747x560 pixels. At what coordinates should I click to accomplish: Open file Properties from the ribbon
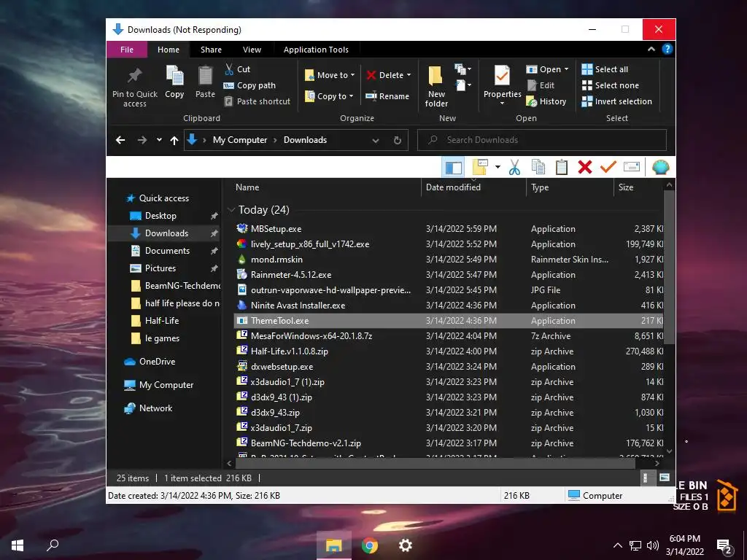(502, 86)
